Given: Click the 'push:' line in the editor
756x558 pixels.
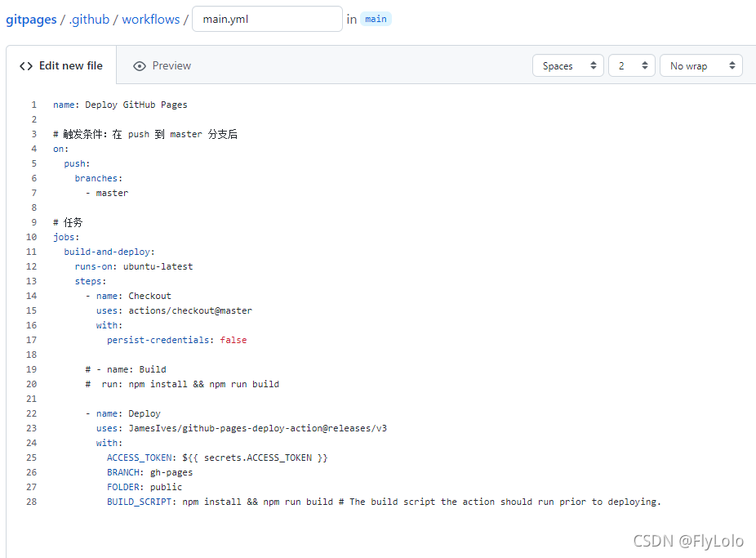Looking at the screenshot, I should coord(77,163).
